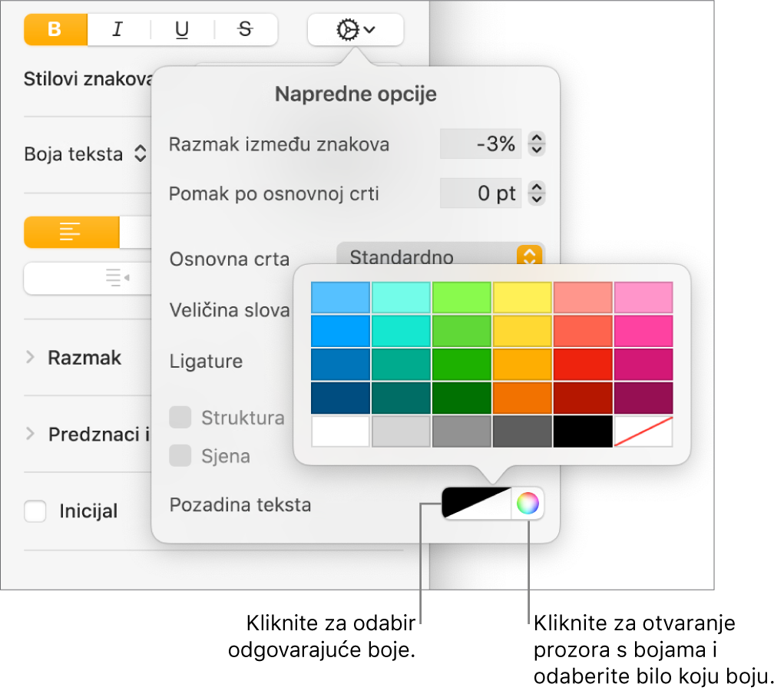Screen dimensions: 784x694
Task: Open the color wheel window
Action: click(528, 504)
